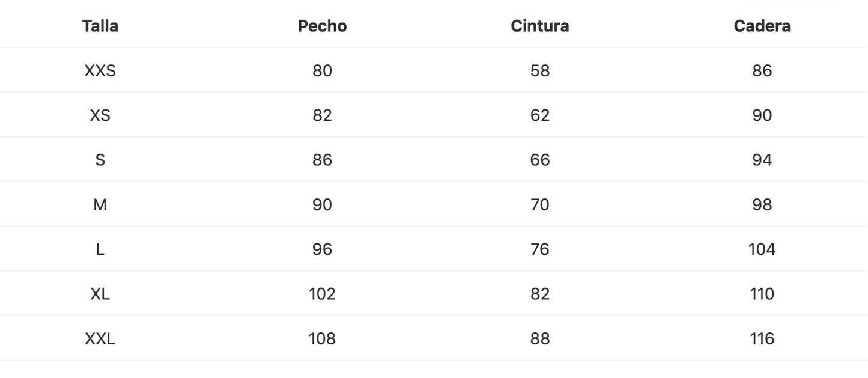Click Pecho value 102 in XL row
868x378 pixels.
(322, 294)
